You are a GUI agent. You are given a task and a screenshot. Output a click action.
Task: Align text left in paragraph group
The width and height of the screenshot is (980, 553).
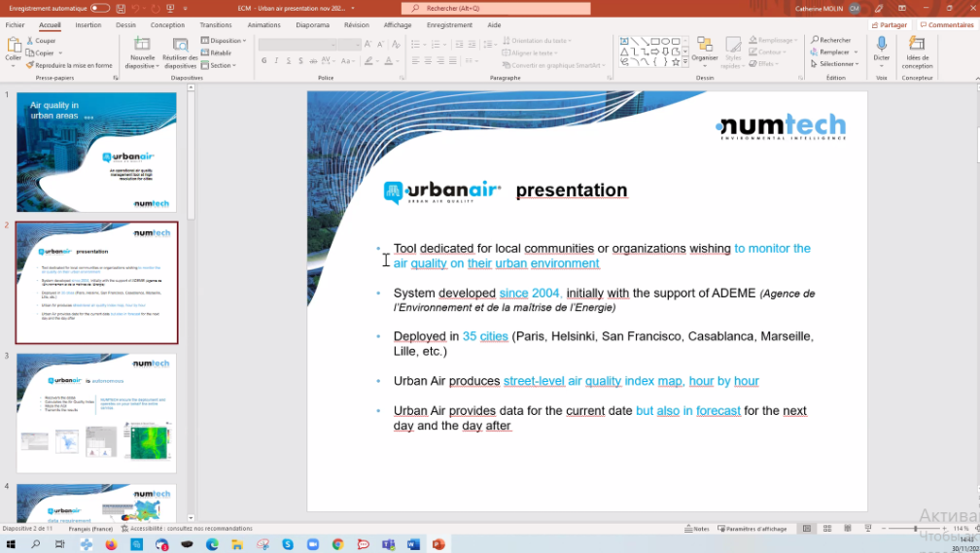click(x=416, y=60)
